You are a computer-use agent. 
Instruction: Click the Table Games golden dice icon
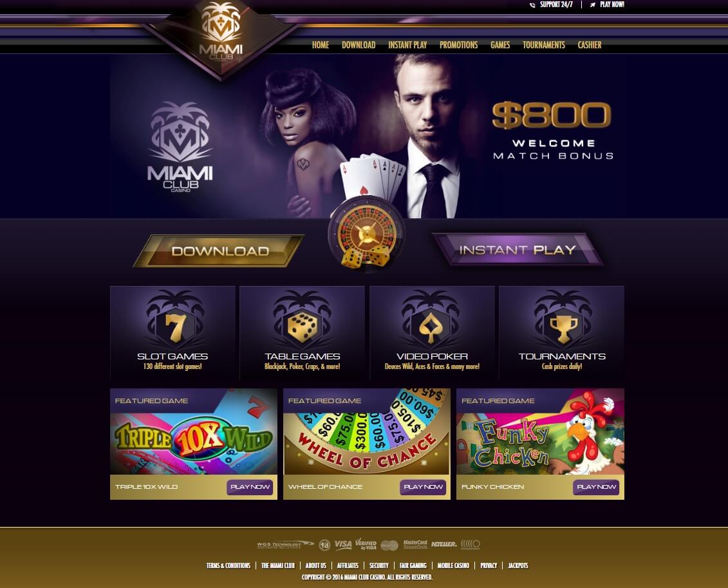[x=303, y=327]
